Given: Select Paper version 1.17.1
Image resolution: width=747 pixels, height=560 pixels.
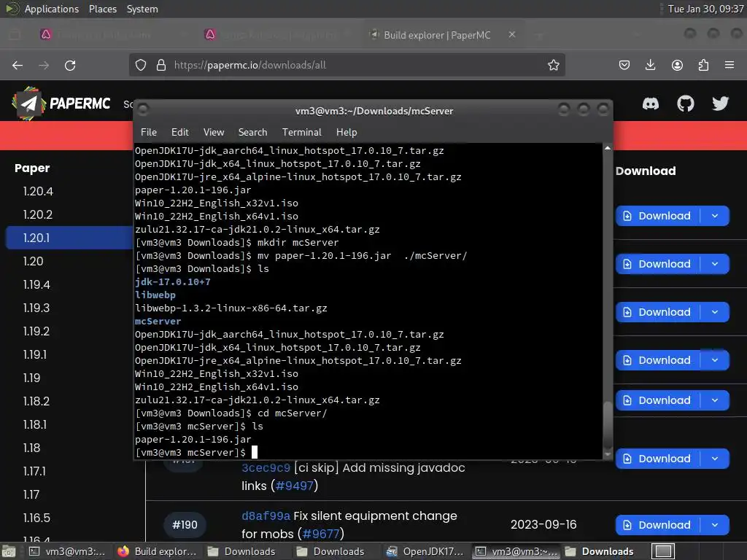Looking at the screenshot, I should (35, 472).
